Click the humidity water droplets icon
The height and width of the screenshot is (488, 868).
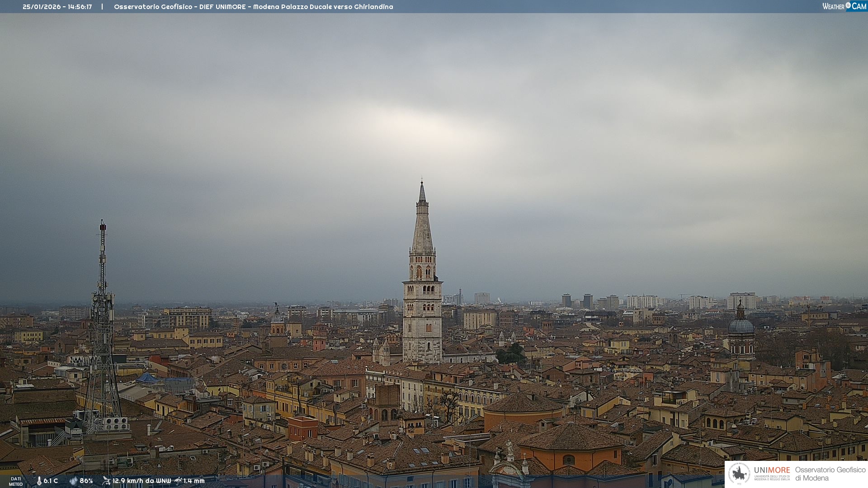click(73, 481)
